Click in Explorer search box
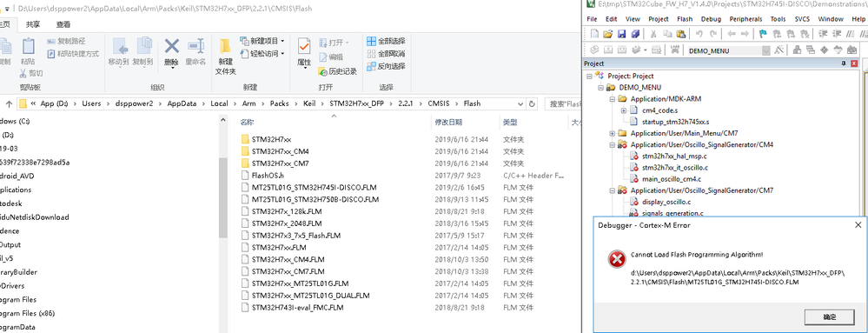This screenshot has width=868, height=333. pos(563,103)
